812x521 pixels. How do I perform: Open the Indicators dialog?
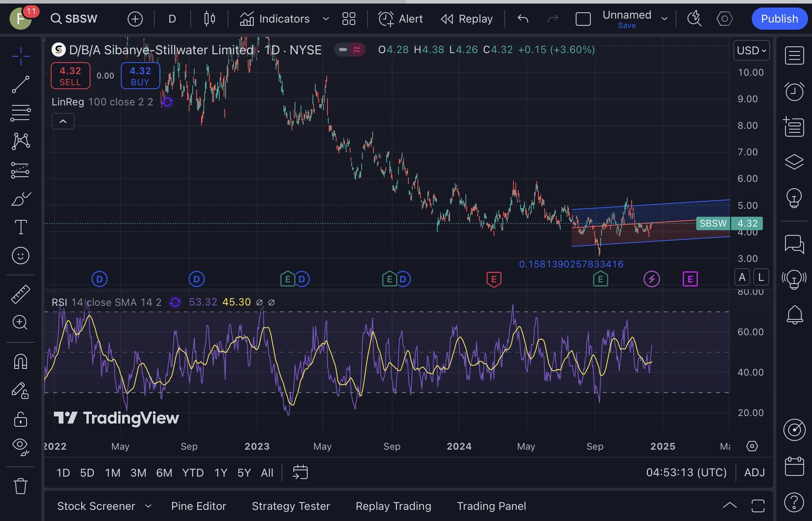275,19
